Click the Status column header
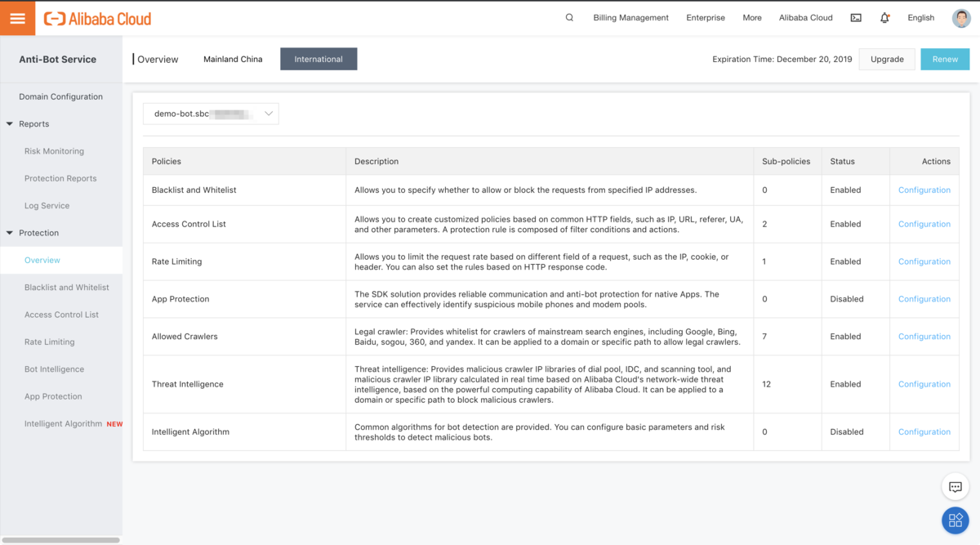980x545 pixels. click(x=842, y=161)
